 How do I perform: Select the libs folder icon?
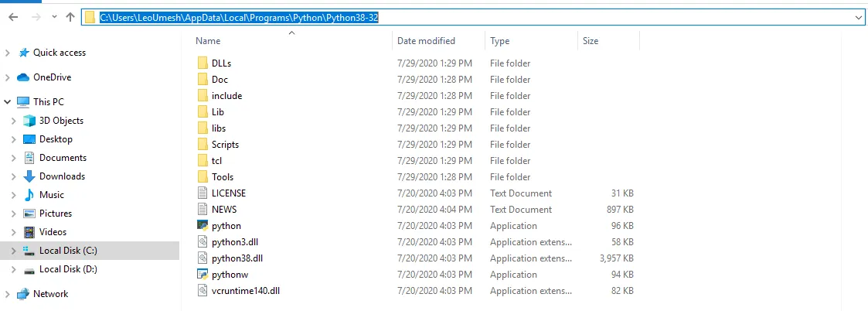pos(202,128)
